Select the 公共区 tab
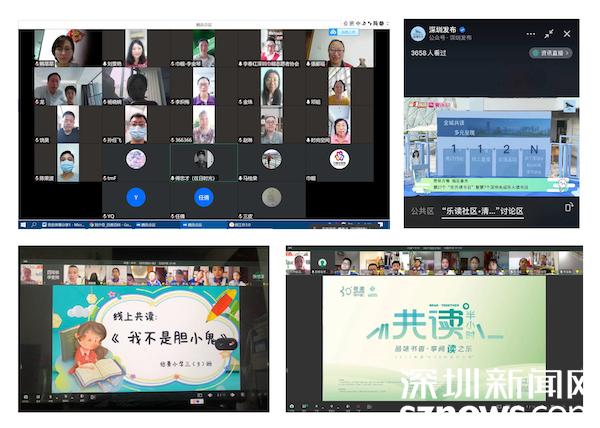 [422, 211]
